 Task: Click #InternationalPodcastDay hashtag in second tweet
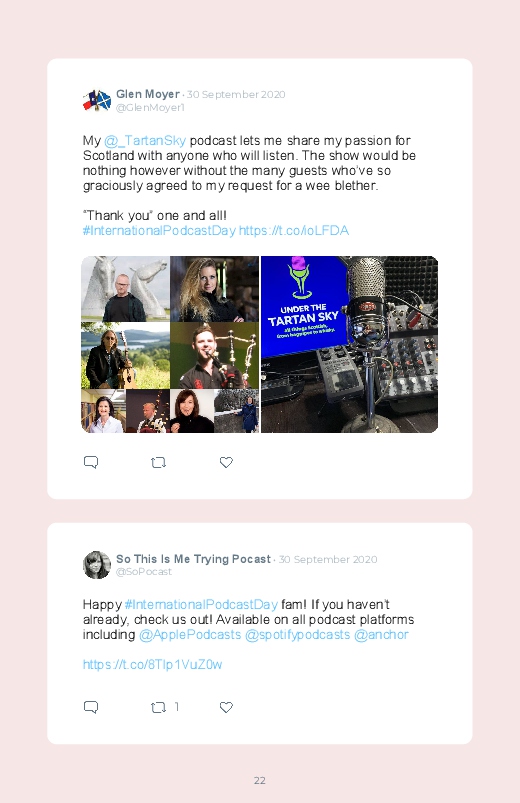coord(201,604)
